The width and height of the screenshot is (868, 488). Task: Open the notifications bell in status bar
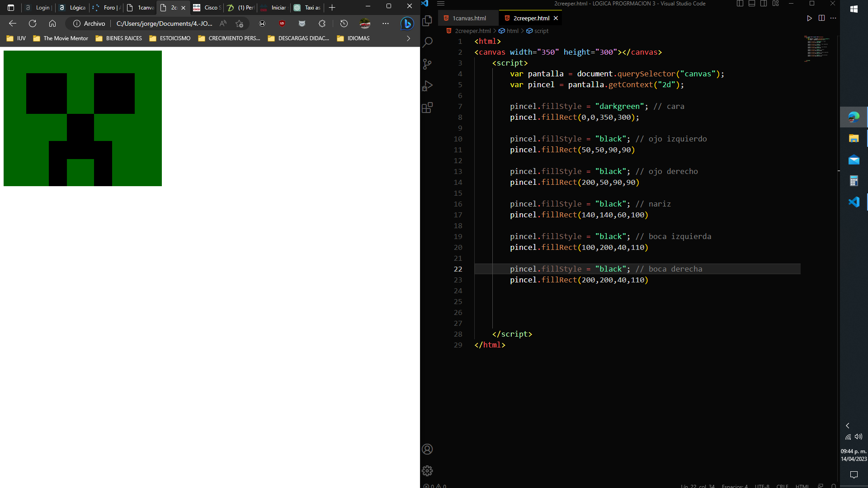point(833,486)
